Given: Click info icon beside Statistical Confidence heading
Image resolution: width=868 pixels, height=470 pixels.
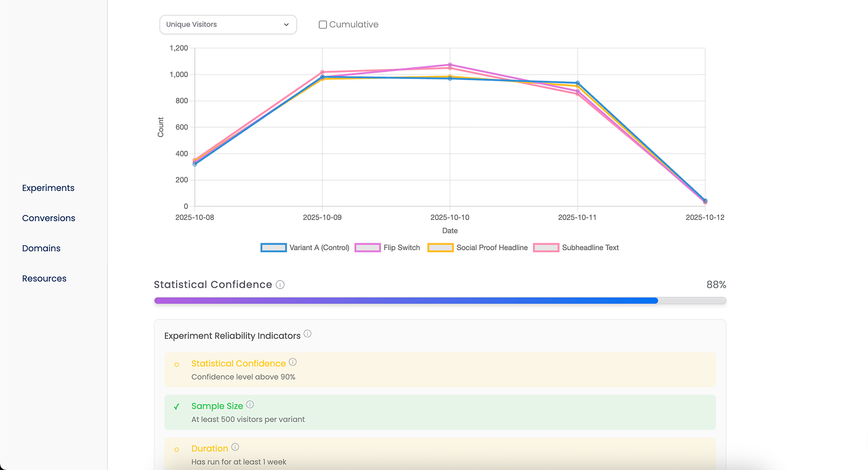Looking at the screenshot, I should coord(280,285).
